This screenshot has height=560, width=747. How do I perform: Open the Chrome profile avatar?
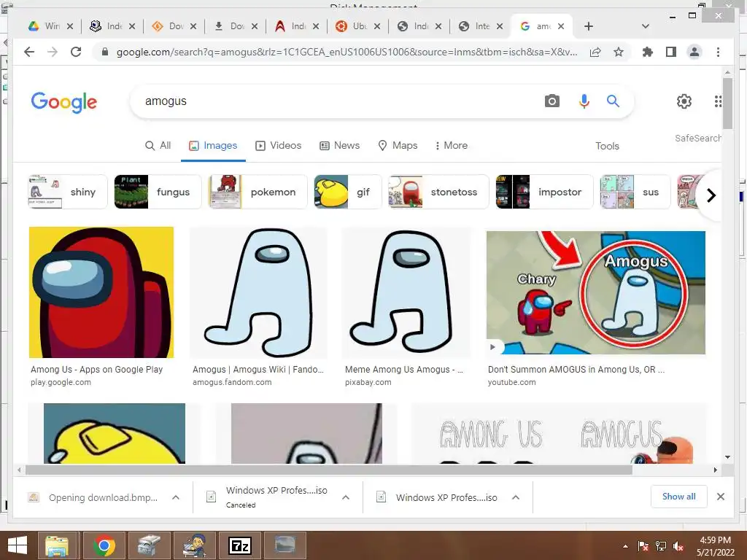point(694,52)
